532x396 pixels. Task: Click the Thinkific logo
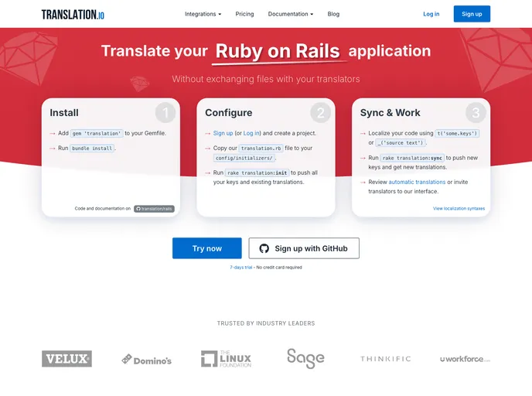[x=385, y=359]
